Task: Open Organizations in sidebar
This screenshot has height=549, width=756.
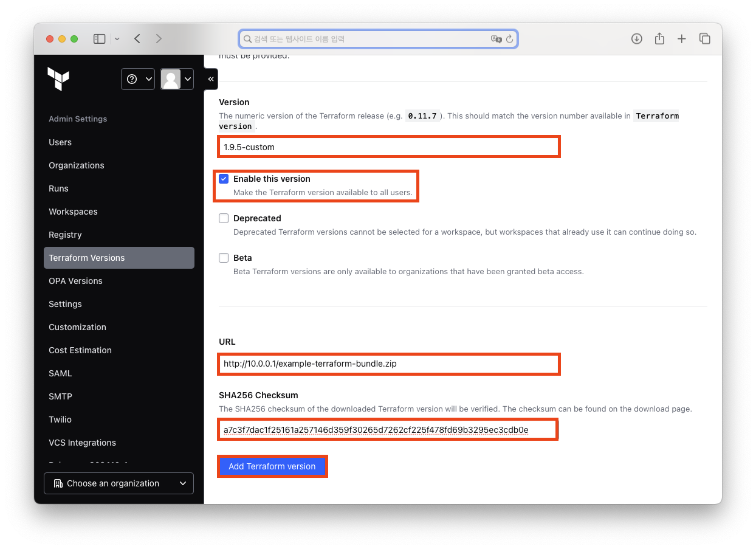Action: tap(77, 165)
